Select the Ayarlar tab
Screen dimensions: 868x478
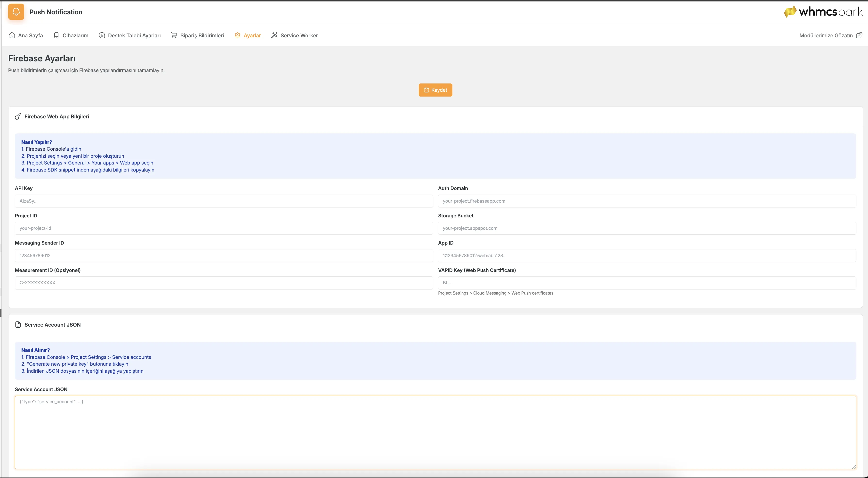[x=248, y=35]
